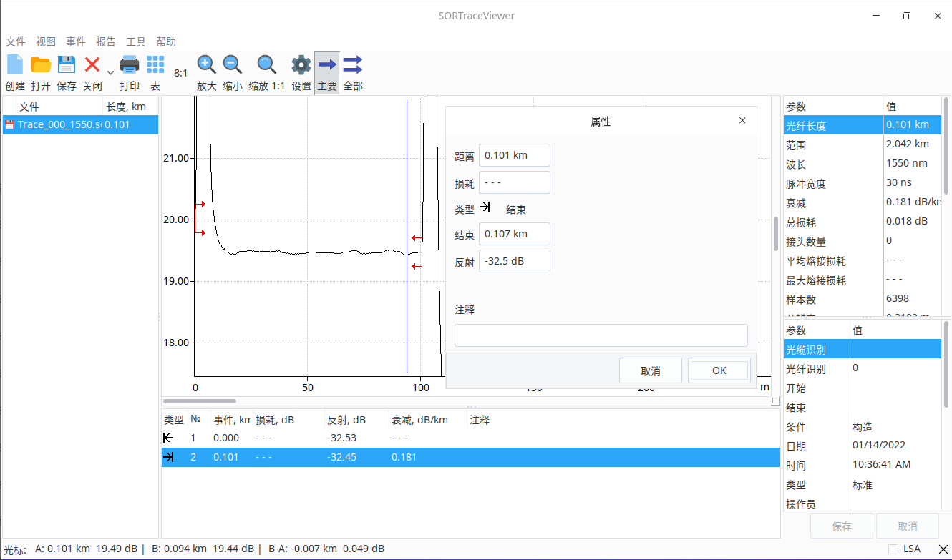Click the Create new file icon
This screenshot has height=560, width=952.
[15, 66]
